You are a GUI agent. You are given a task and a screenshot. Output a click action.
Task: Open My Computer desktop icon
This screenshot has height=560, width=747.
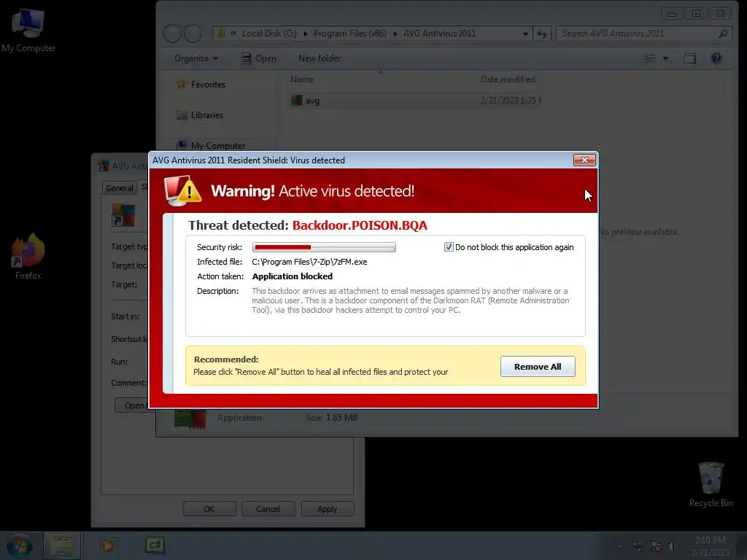tap(28, 30)
